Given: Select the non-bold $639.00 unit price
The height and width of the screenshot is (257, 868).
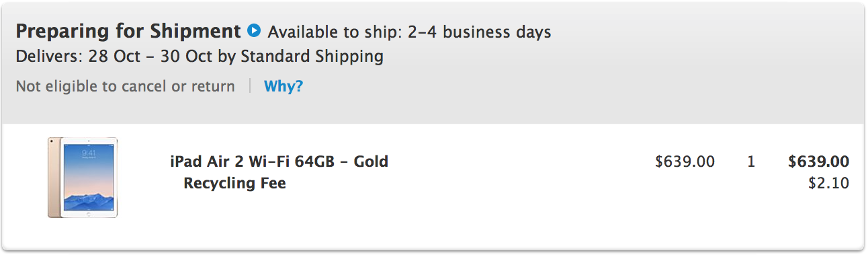Looking at the screenshot, I should click(x=685, y=161).
